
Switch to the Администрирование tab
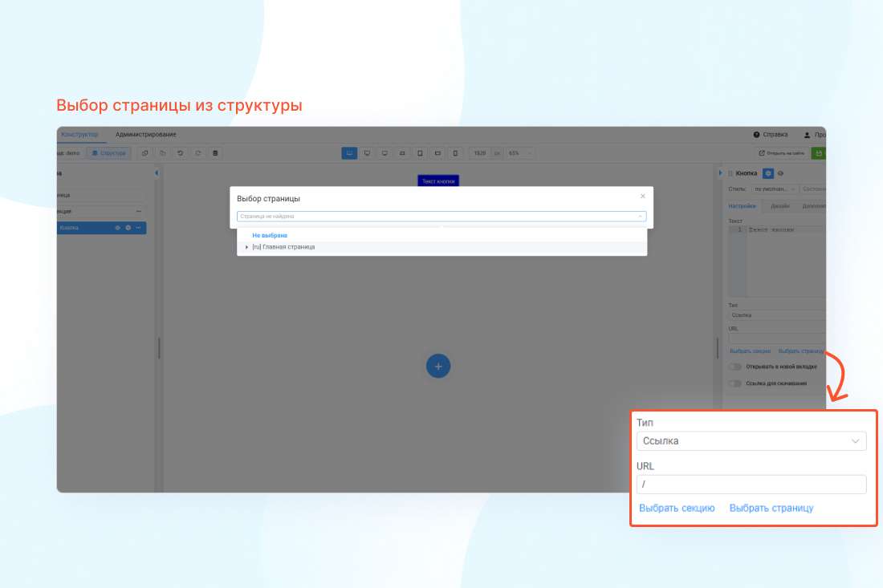145,135
